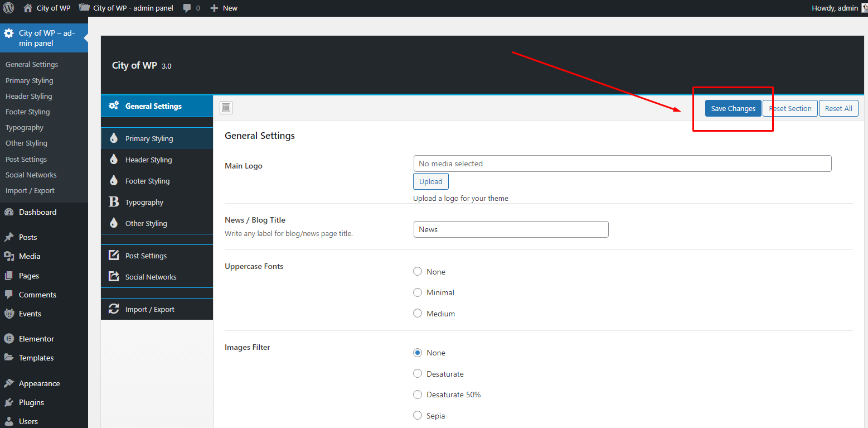Image resolution: width=868 pixels, height=428 pixels.
Task: Click the Dashboard gauge icon
Action: 8,212
